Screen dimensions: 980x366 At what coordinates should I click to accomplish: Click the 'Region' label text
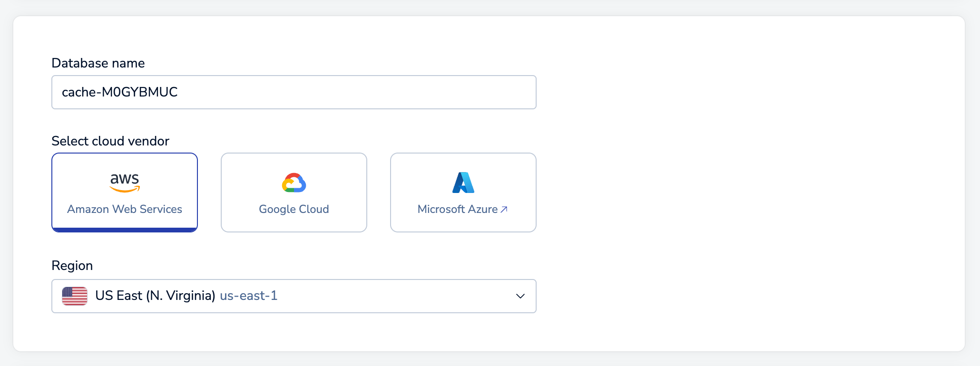pyautogui.click(x=72, y=266)
